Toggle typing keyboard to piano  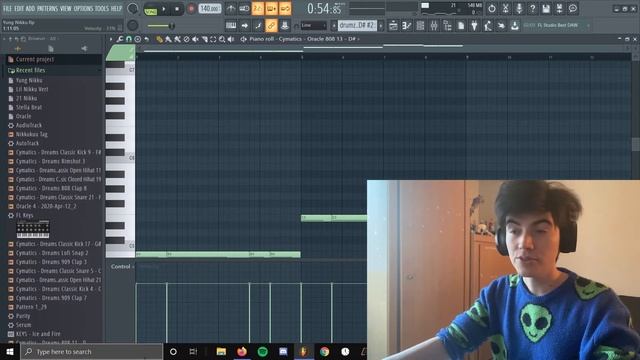pos(231,26)
